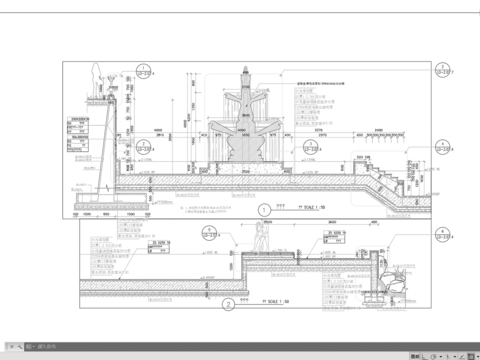Select detail callout bubble at section 1 top-right
This screenshot has height=360, width=480.
pyautogui.click(x=443, y=71)
